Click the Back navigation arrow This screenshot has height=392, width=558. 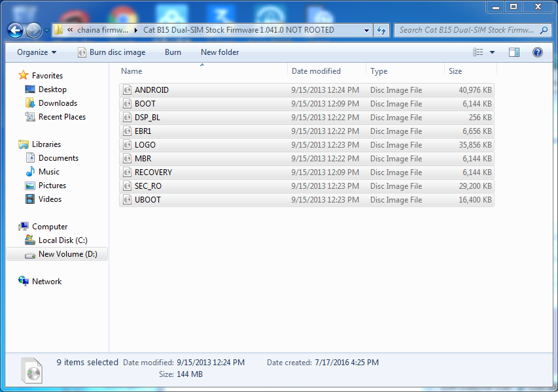[15, 31]
